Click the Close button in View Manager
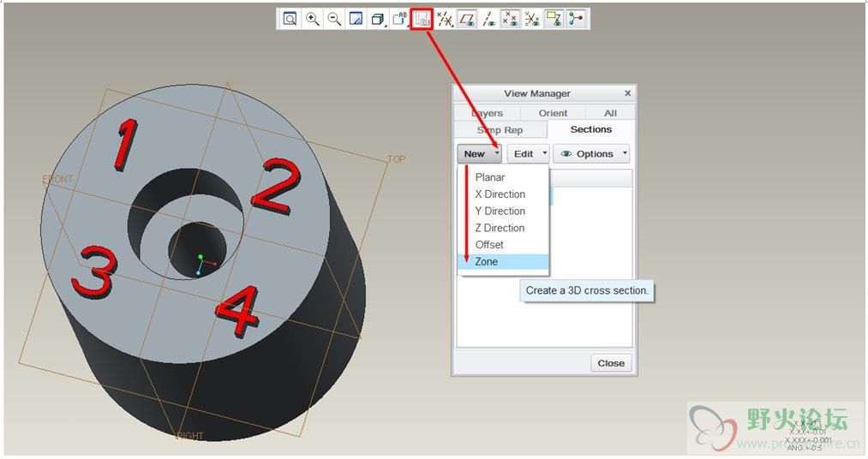 tap(611, 363)
